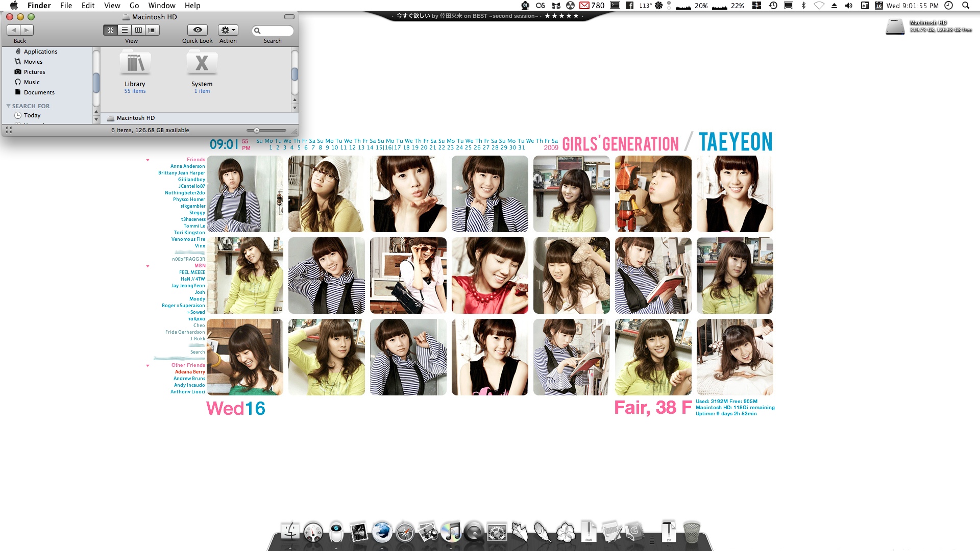
Task: Open the ZIP file in dock
Action: (x=669, y=531)
